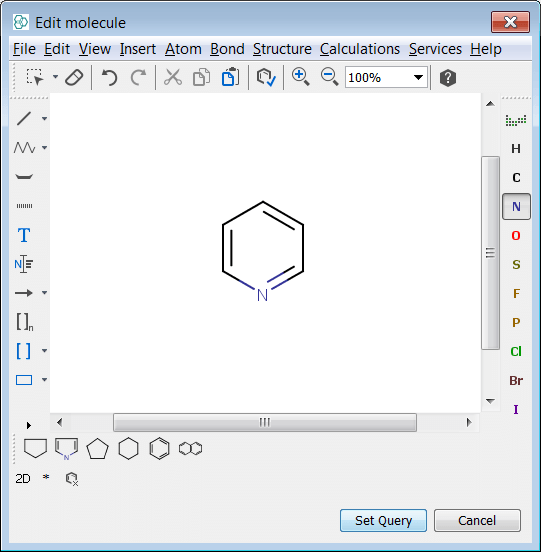Screen dimensions: 541x552
Task: Open the View menu
Action: pos(95,49)
